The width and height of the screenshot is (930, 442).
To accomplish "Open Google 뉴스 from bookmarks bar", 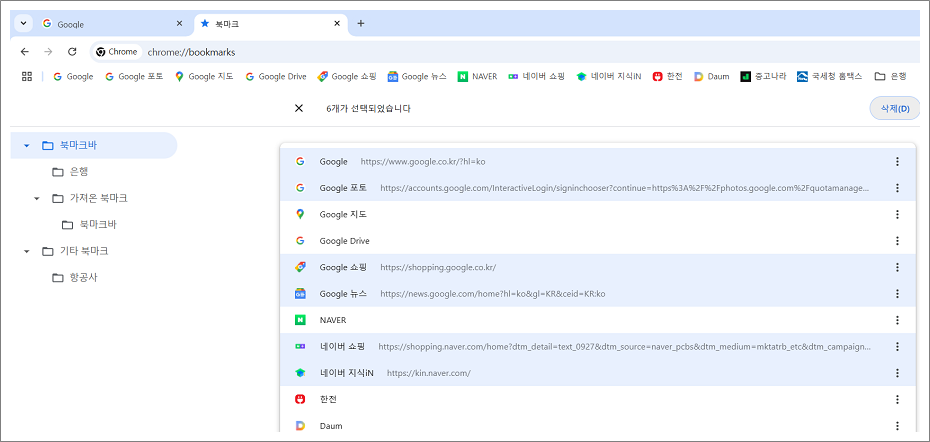I will point(417,77).
